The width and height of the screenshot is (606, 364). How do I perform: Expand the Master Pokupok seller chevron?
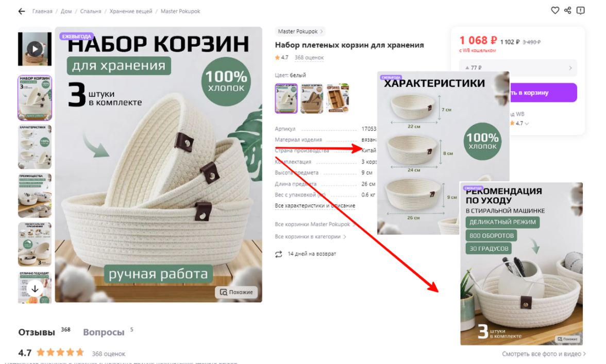click(321, 31)
